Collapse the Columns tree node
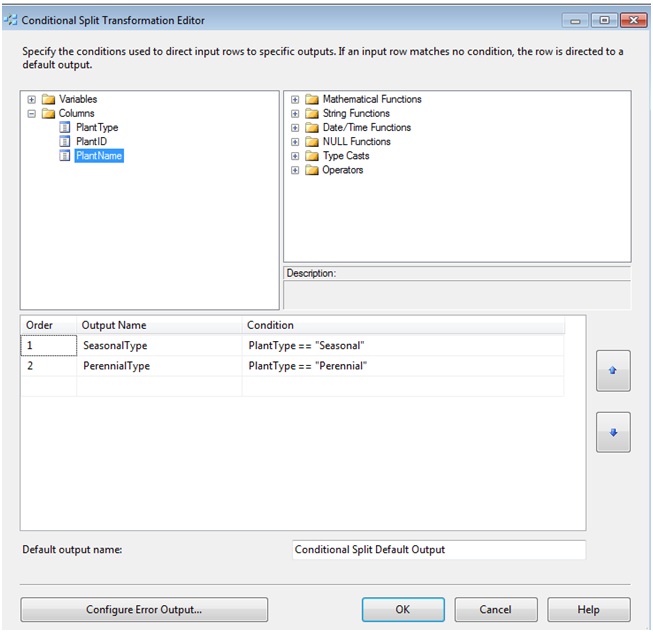 click(32, 114)
